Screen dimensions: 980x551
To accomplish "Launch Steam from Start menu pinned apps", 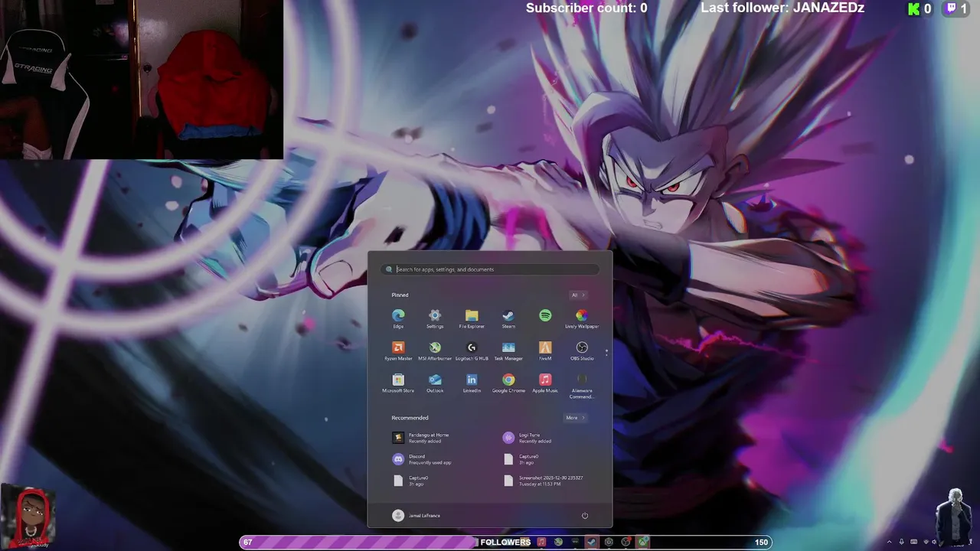I will (x=508, y=318).
